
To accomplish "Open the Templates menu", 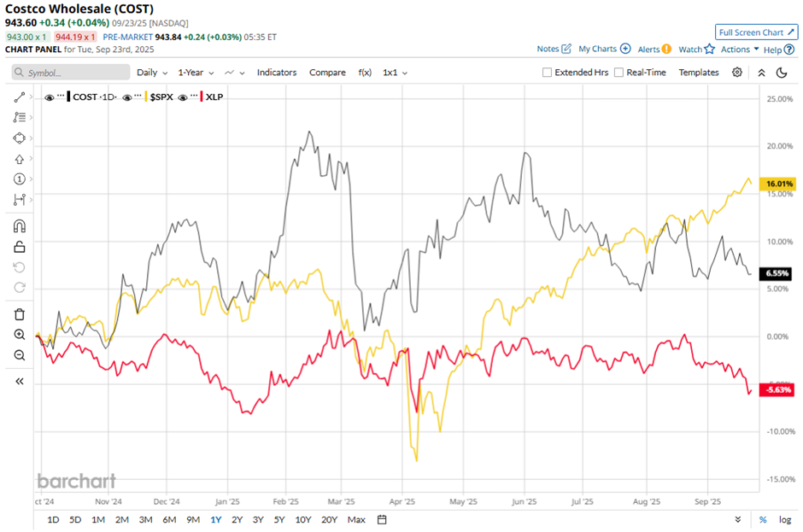I will coord(699,73).
